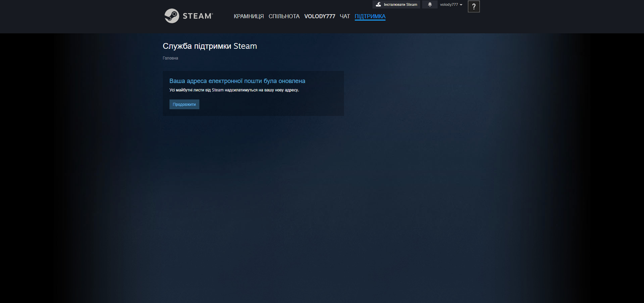Click the Продовжити button
Viewport: 644px width, 303px height.
pyautogui.click(x=184, y=104)
